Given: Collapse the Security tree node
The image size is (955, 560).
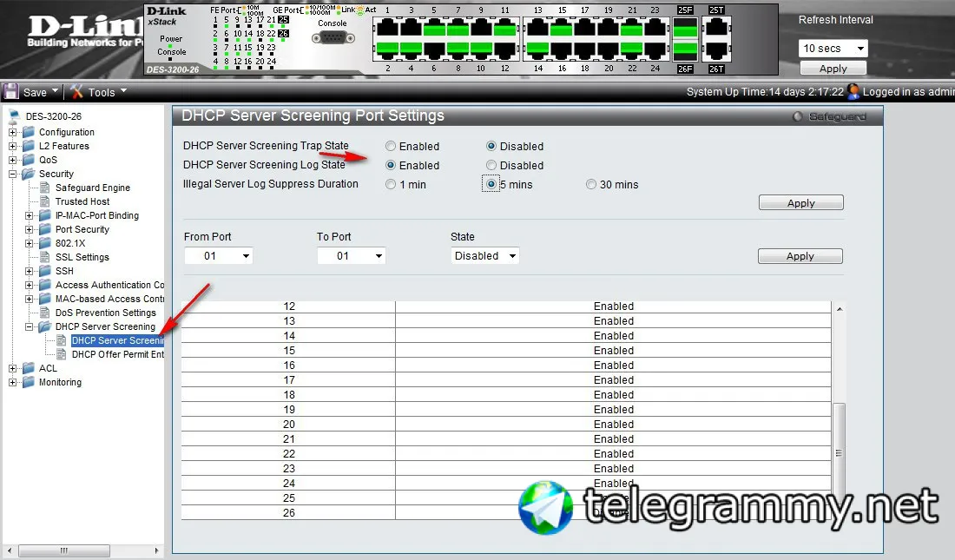Looking at the screenshot, I should 12,175.
